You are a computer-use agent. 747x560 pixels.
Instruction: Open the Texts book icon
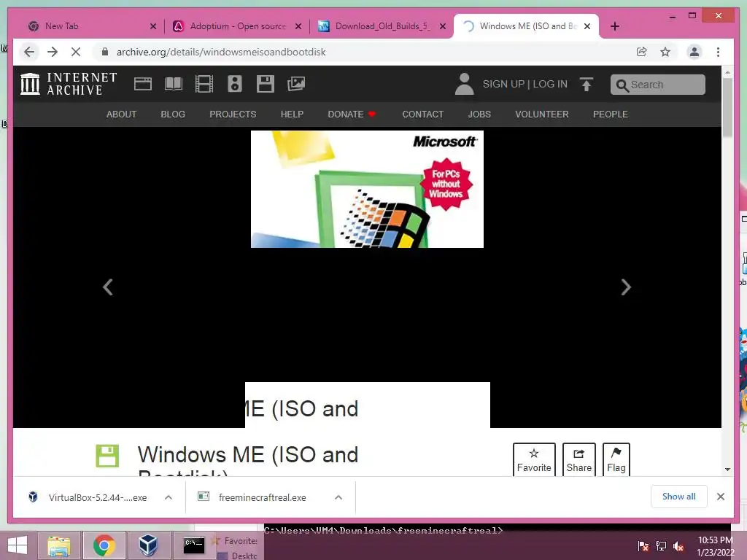[x=174, y=84]
